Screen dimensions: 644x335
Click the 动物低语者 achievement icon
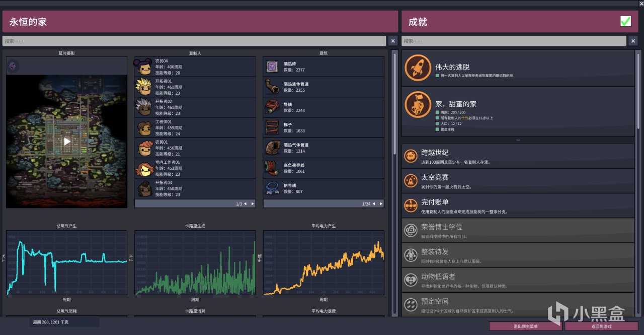tap(411, 280)
